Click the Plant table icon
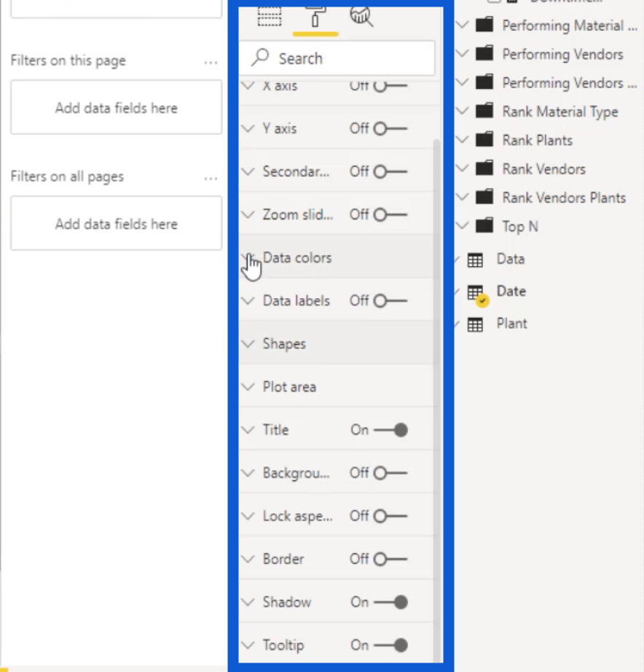This screenshot has height=672, width=644. [x=475, y=324]
